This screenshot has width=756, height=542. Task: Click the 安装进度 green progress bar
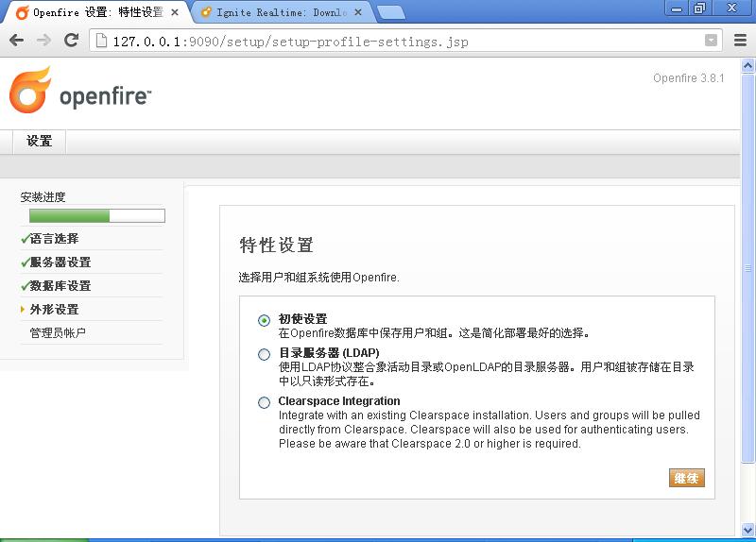[97, 216]
